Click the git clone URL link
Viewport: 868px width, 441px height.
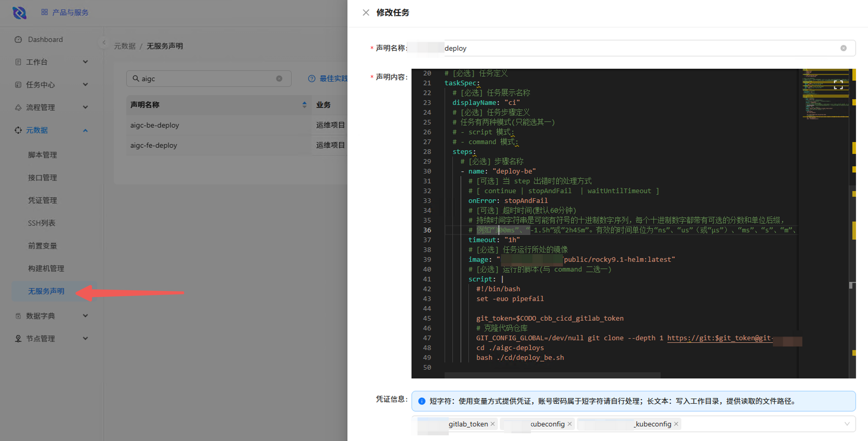(720, 338)
